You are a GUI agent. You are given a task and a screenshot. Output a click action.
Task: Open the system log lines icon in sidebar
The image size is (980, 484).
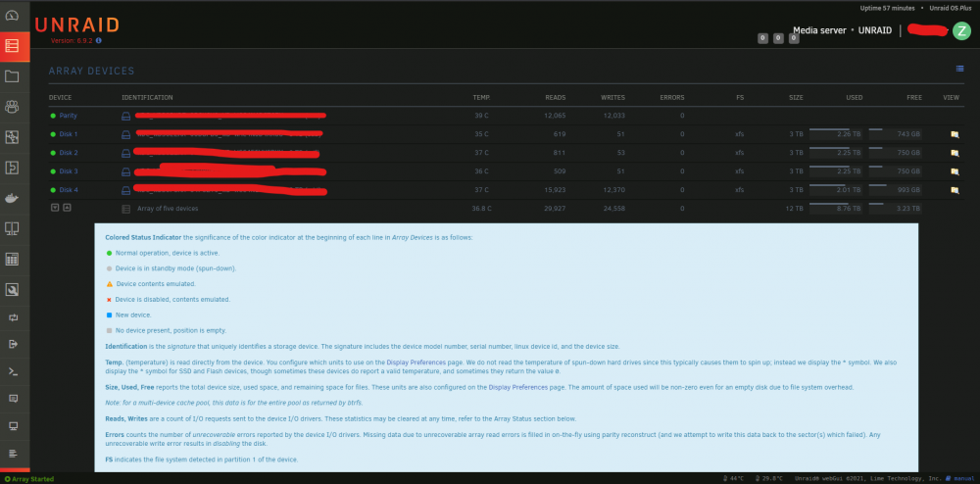[13, 453]
